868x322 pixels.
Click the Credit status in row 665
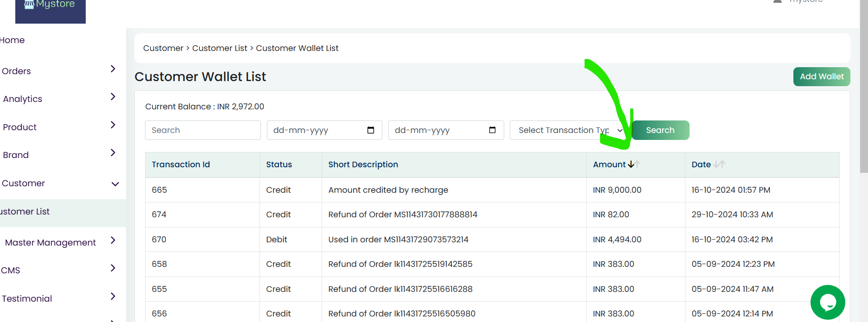pos(279,190)
